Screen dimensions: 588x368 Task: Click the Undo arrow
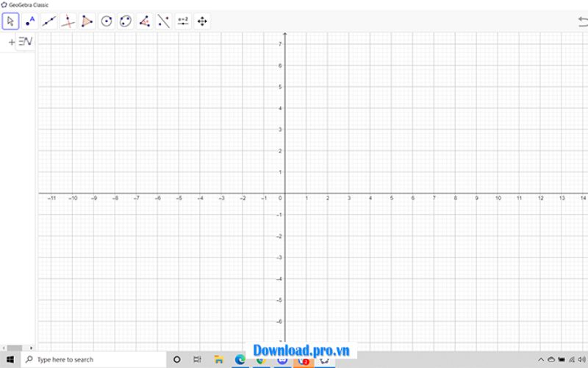[583, 22]
